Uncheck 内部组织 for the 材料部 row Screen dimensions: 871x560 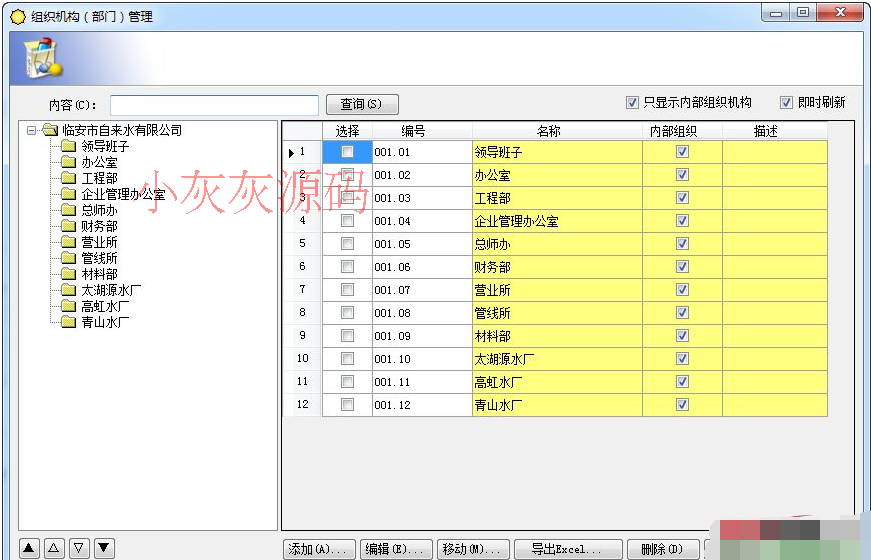682,336
